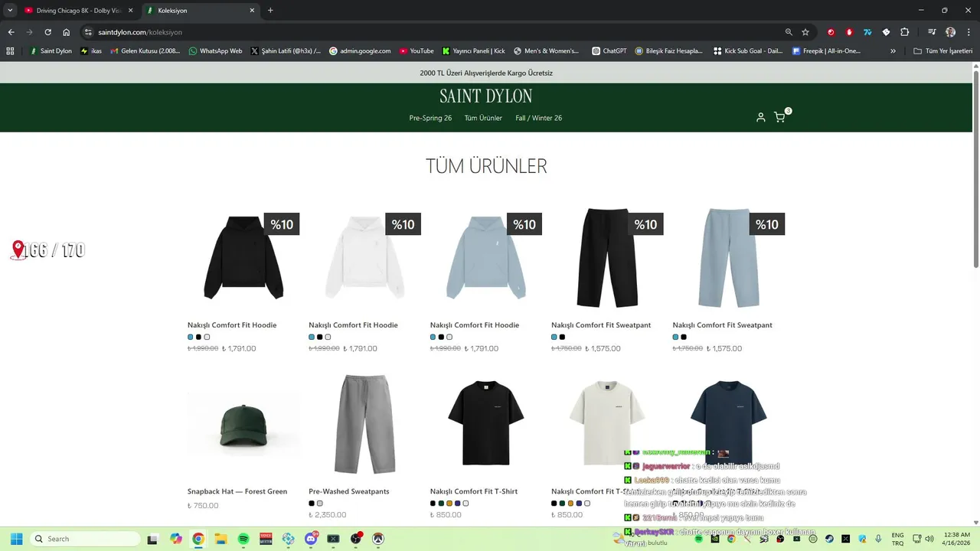Open the ChatGPT bookmark

[x=609, y=51]
